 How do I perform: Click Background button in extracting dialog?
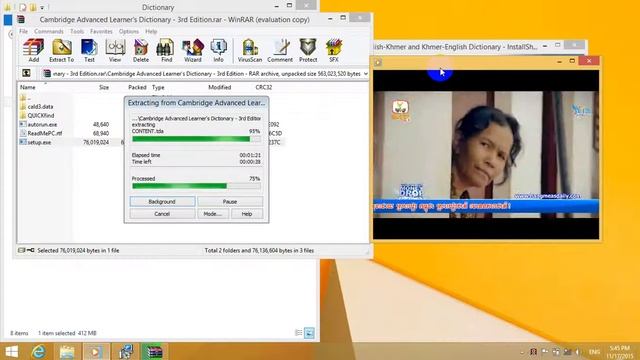click(162, 202)
